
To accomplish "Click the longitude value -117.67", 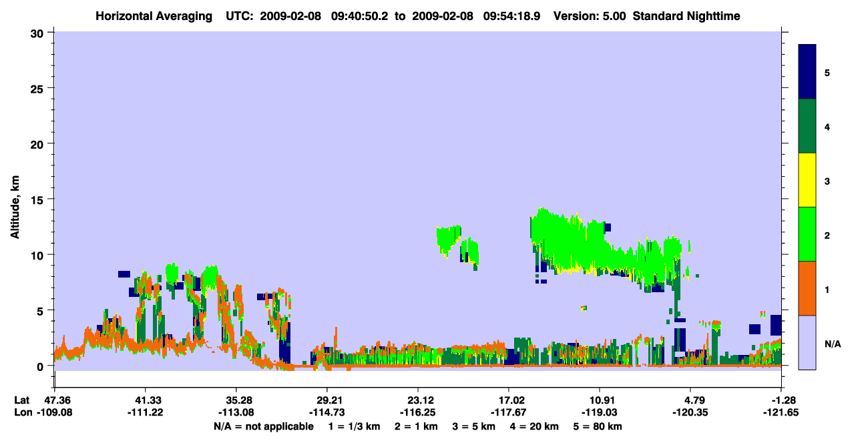I will point(509,412).
